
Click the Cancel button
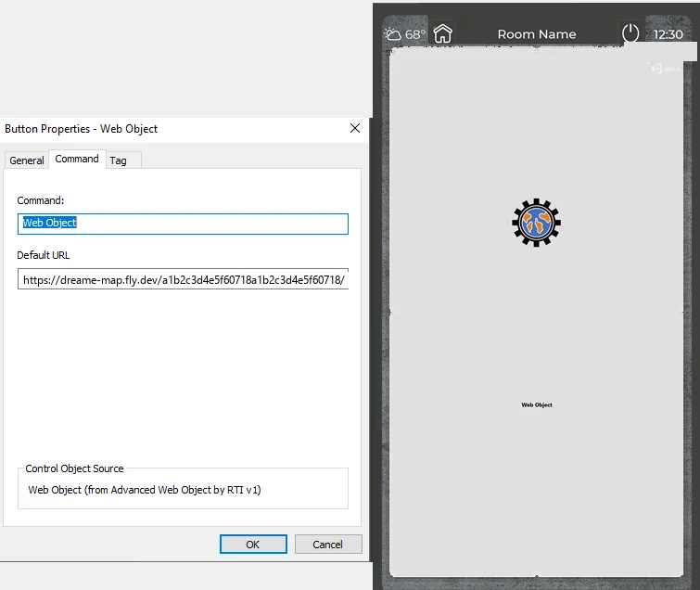click(x=328, y=544)
